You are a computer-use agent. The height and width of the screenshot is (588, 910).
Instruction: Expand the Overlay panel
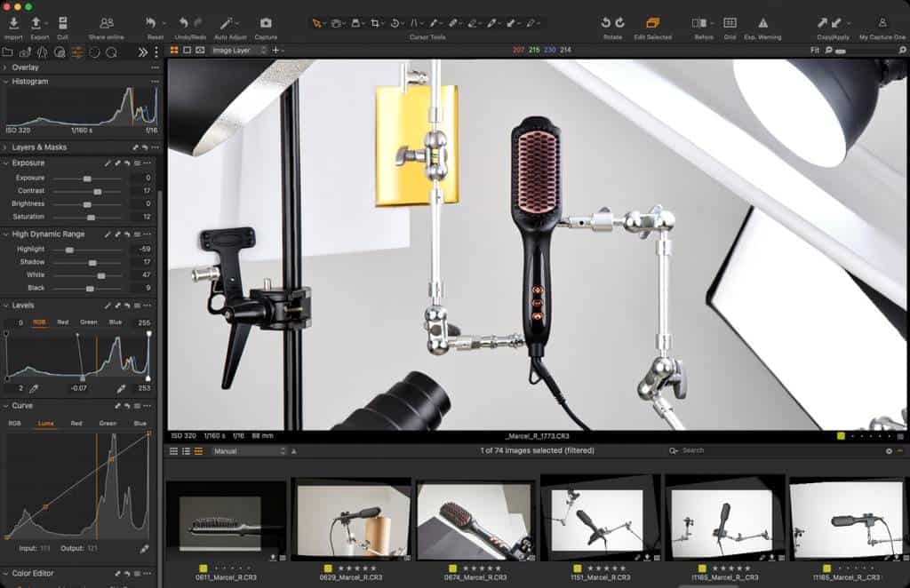point(5,68)
